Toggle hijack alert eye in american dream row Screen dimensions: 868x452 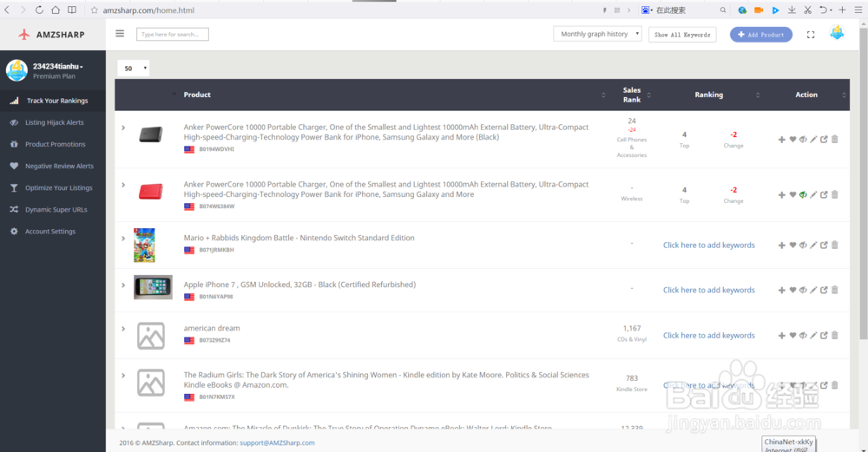803,335
